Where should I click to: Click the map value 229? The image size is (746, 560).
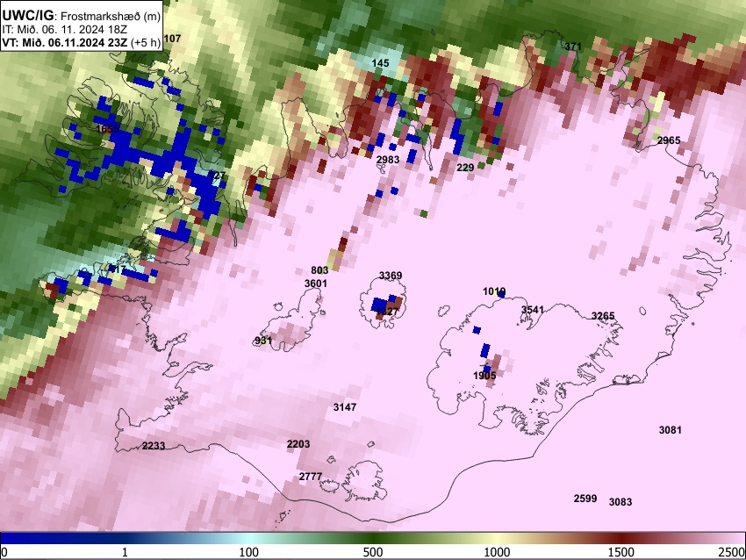(x=465, y=168)
